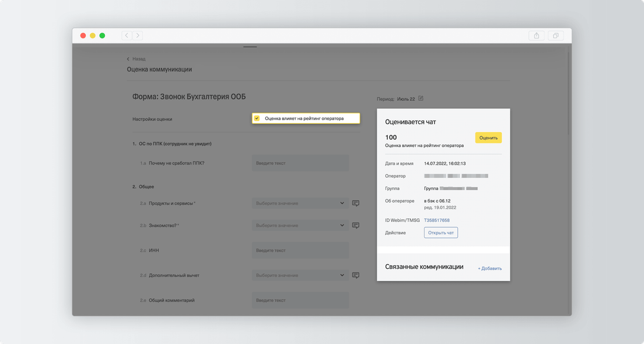This screenshot has height=344, width=644.
Task: Click the red close window button
Action: tap(83, 36)
